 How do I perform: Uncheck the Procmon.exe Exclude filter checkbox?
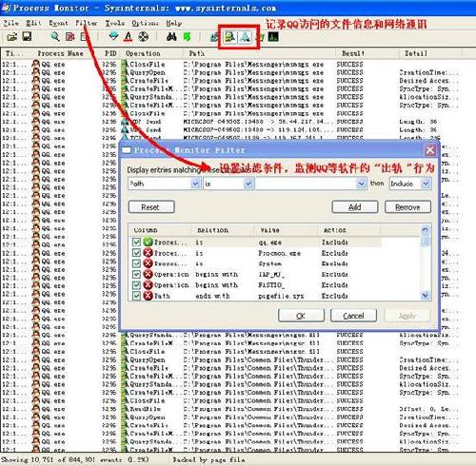pyautogui.click(x=136, y=253)
